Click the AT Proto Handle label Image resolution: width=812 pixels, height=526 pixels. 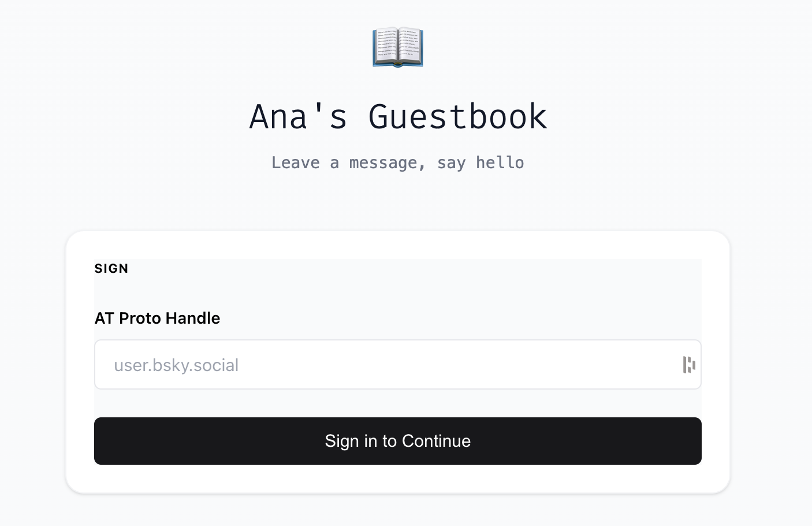tap(157, 318)
